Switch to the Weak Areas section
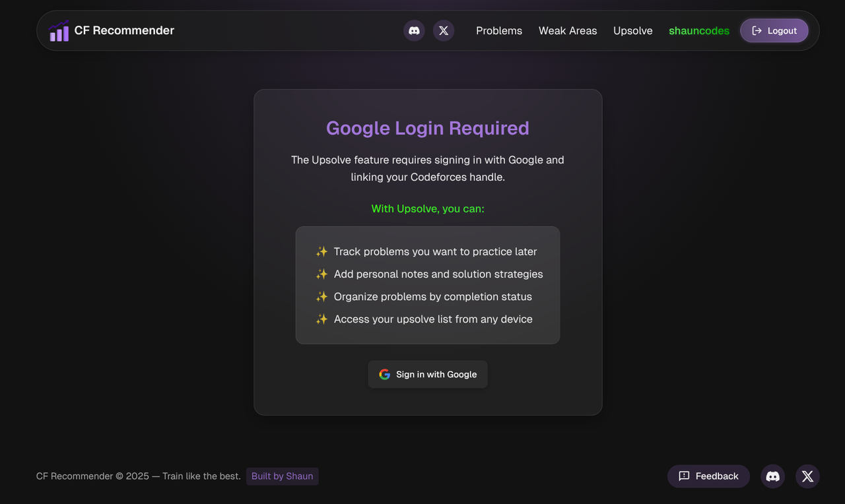 [x=567, y=30]
